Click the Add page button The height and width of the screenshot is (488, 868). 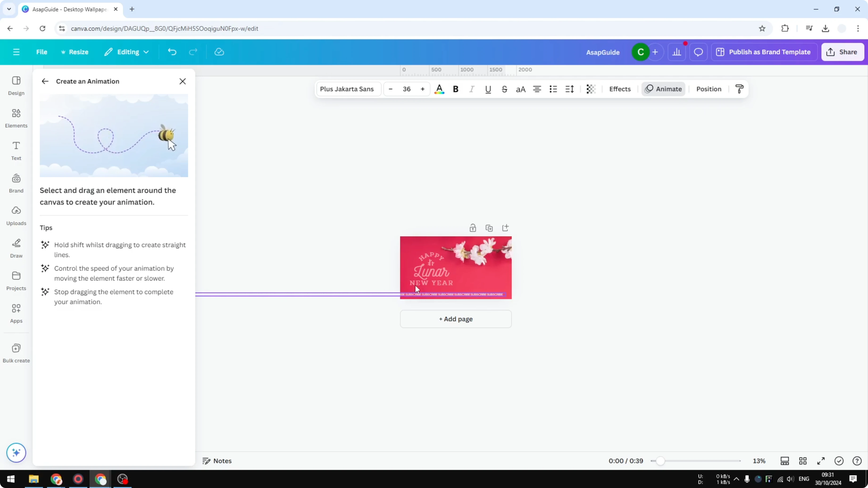pos(455,318)
